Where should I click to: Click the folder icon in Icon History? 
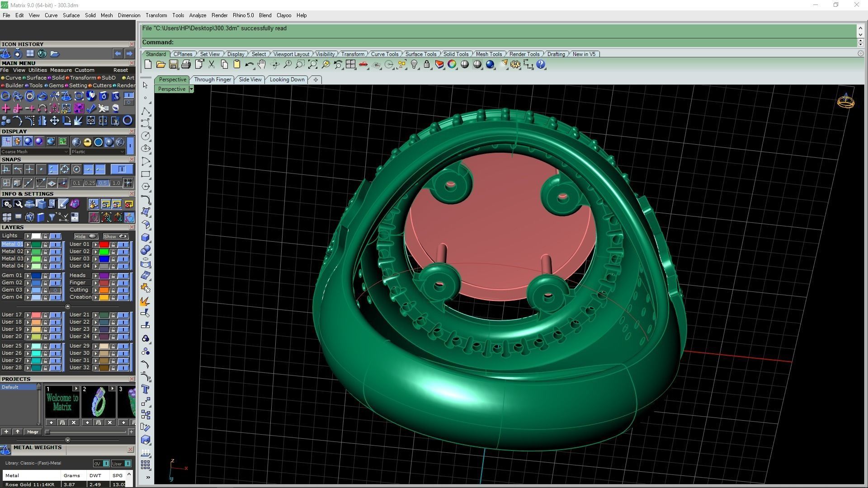coord(55,54)
